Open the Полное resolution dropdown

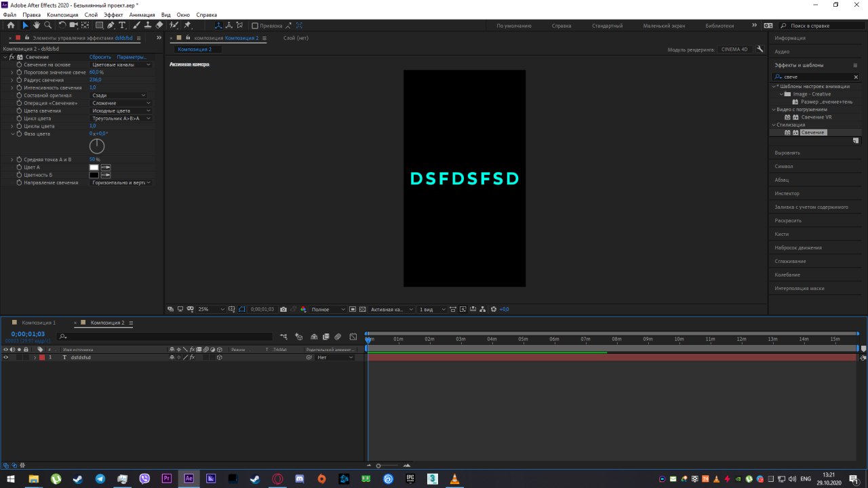tap(328, 309)
